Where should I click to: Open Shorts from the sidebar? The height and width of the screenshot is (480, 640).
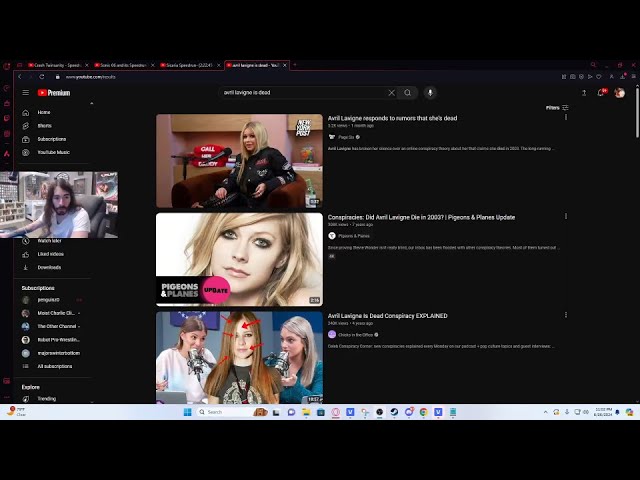(x=45, y=126)
